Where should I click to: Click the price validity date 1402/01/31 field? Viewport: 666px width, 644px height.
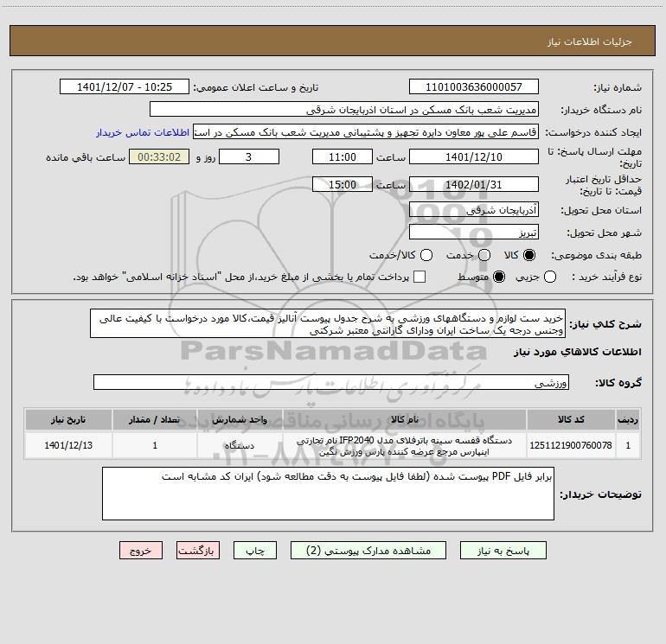474,185
